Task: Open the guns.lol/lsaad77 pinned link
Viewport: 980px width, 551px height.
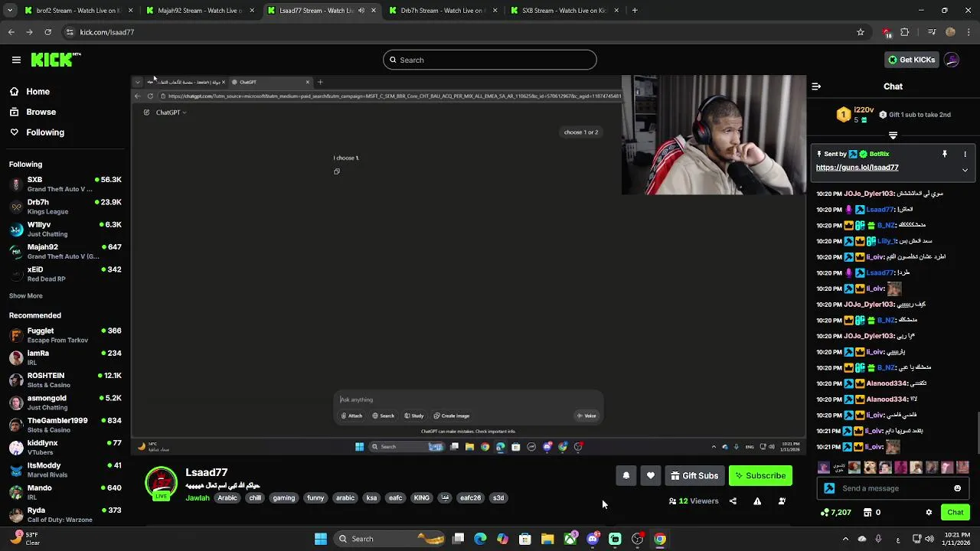Action: click(857, 168)
